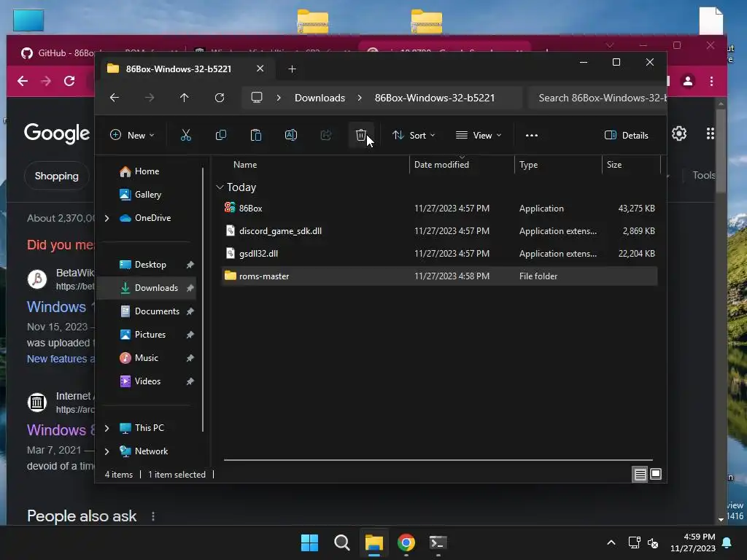Click the Rename icon in toolbar
This screenshot has width=747, height=560.
coord(290,135)
